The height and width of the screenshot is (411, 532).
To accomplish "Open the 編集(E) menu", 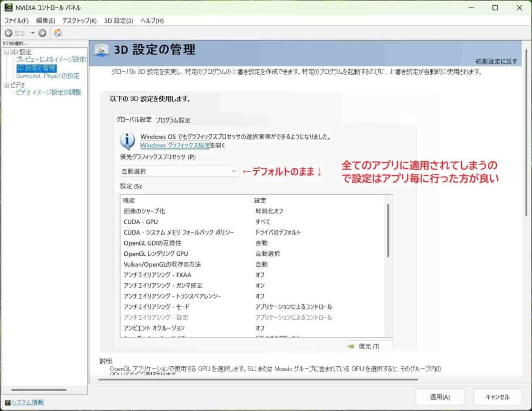I will pos(46,21).
